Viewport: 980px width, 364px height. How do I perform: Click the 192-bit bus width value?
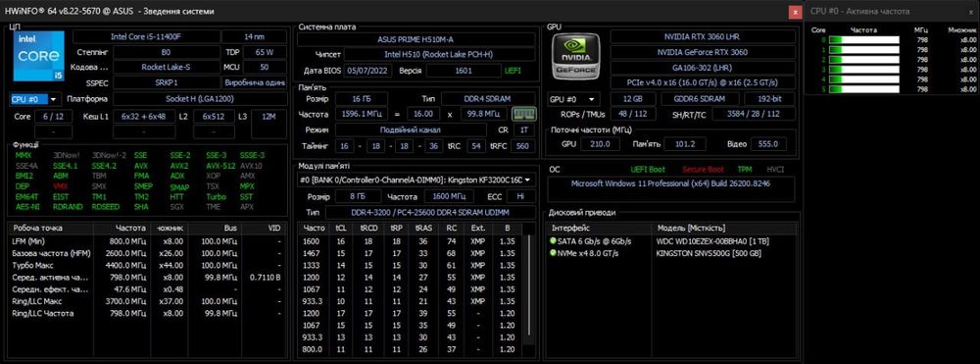pyautogui.click(x=769, y=99)
